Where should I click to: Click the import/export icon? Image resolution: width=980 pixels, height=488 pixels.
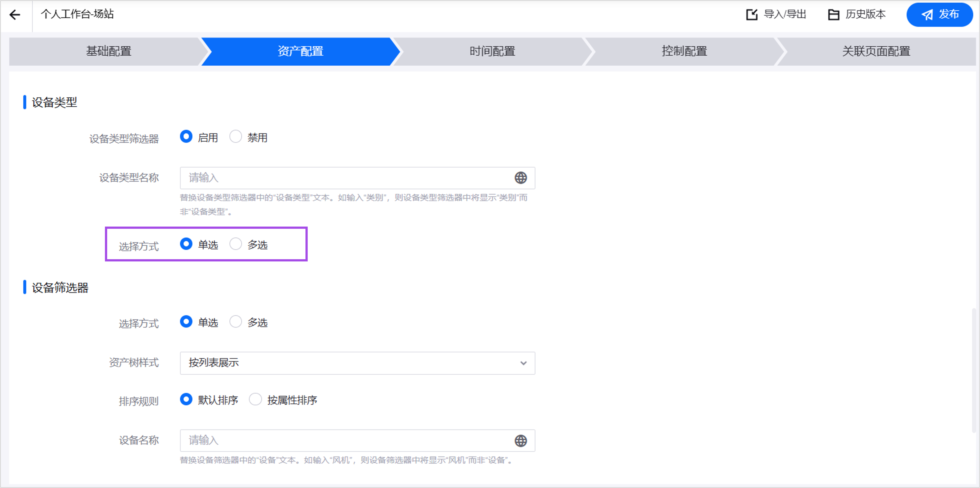pos(752,15)
